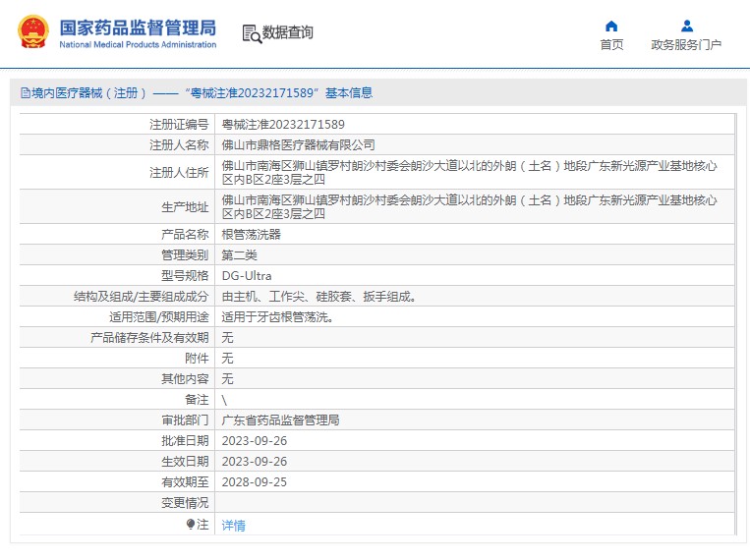Click the expiry date 2028-09-25
Viewport: 750px width, 560px height.
pyautogui.click(x=255, y=482)
